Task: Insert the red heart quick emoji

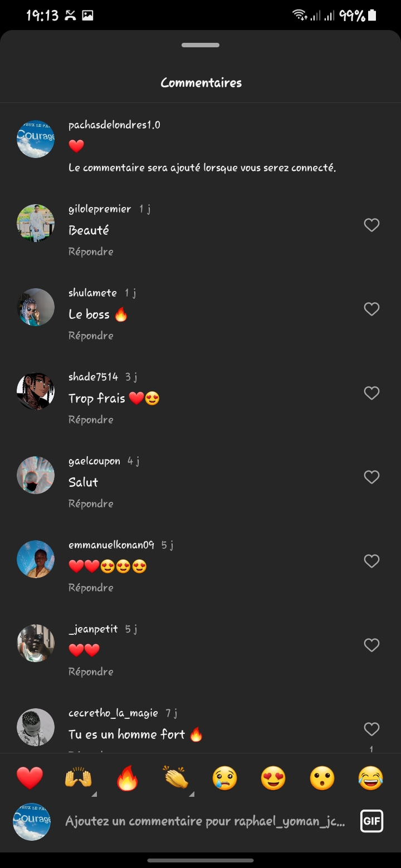Action: (30, 778)
